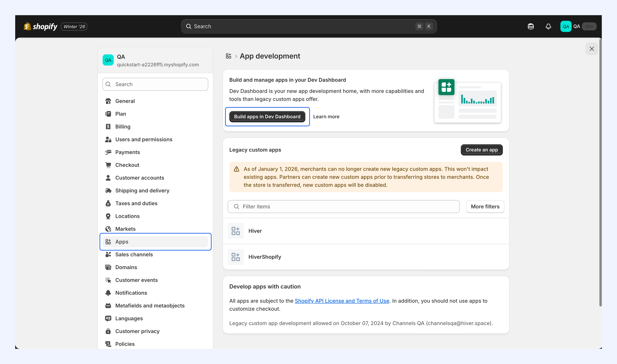This screenshot has width=617, height=364.
Task: Click the Hiver app icon
Action: coord(236,231)
